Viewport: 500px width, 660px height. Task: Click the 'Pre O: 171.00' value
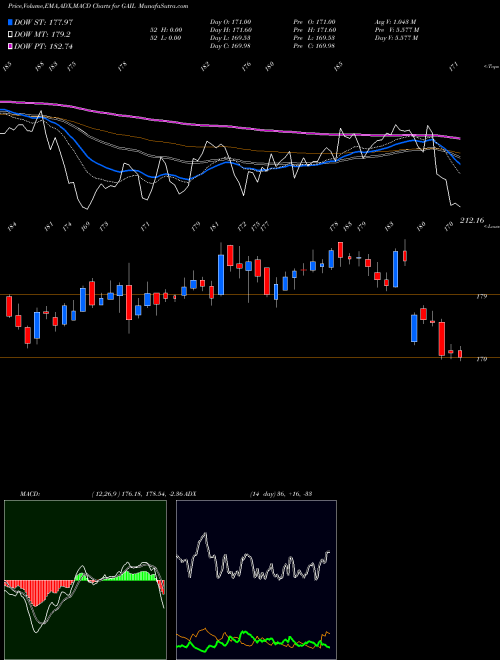coord(314,22)
